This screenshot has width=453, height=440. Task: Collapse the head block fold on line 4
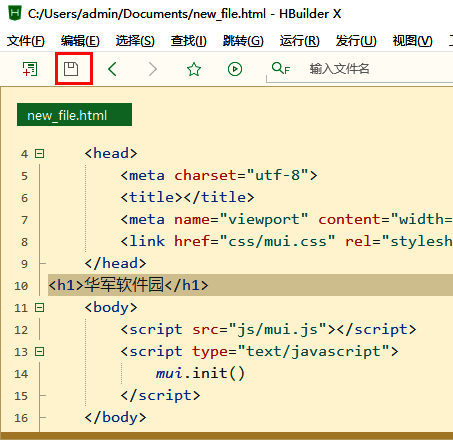pos(40,154)
